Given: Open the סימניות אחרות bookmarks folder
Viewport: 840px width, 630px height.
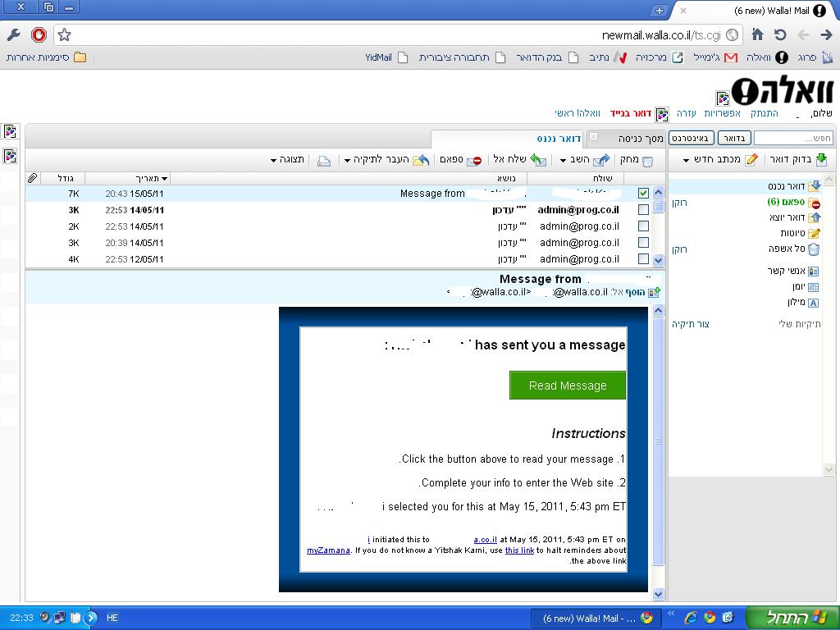Looking at the screenshot, I should [46, 57].
